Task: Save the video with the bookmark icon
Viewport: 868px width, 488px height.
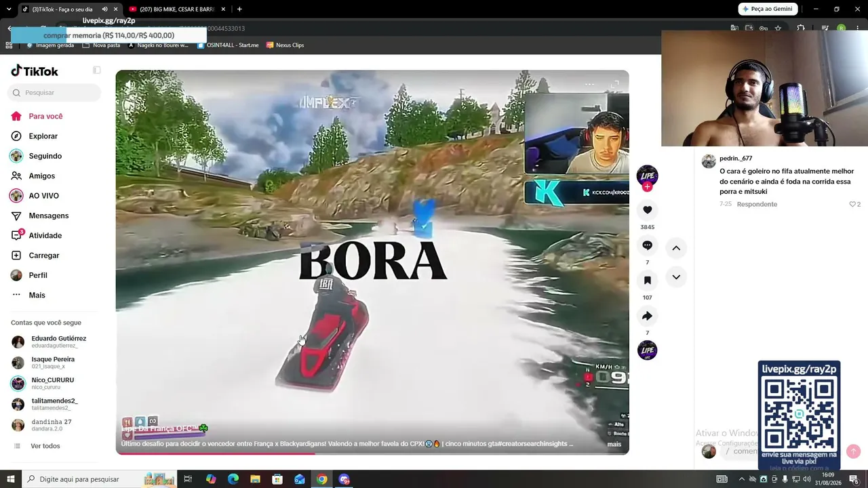Action: (x=647, y=281)
